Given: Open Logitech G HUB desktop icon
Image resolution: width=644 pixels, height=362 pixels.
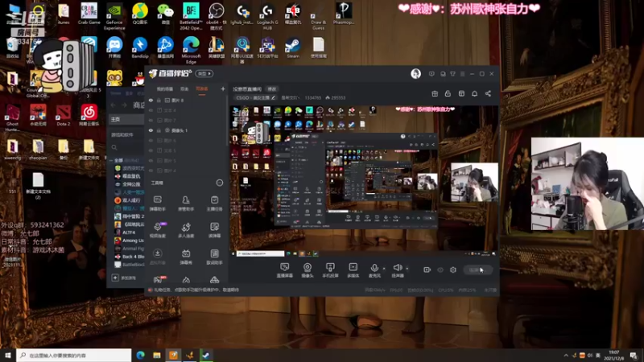Looking at the screenshot, I should (x=267, y=16).
